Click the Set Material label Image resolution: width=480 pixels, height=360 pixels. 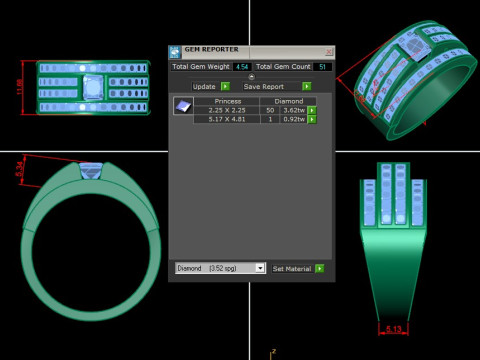tap(292, 269)
